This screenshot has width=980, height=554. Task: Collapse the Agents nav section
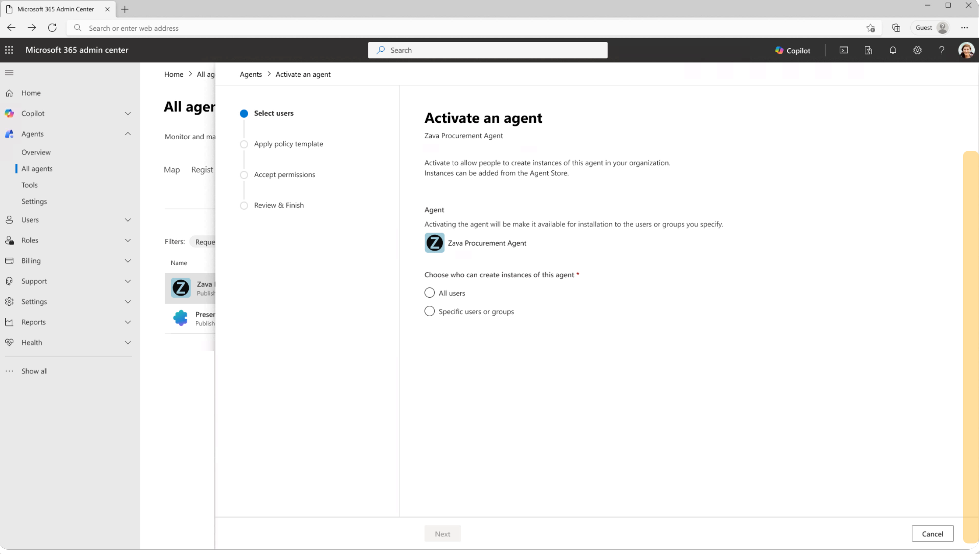[128, 134]
